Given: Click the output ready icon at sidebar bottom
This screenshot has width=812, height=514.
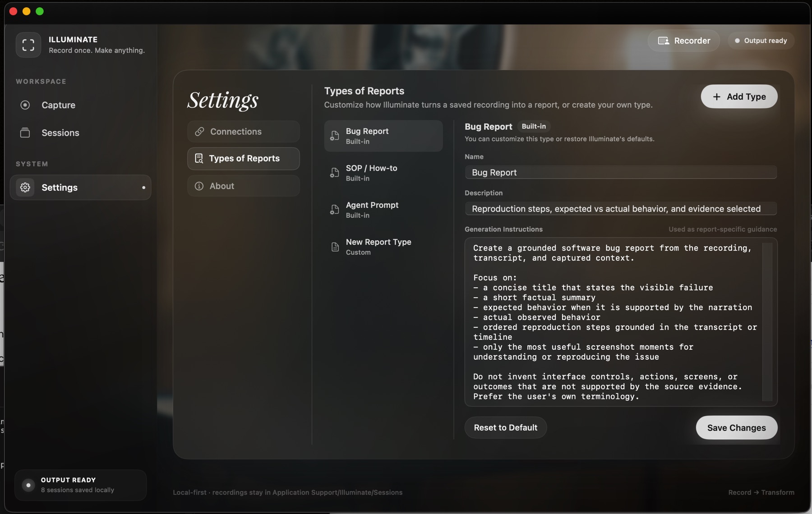Looking at the screenshot, I should 28,485.
